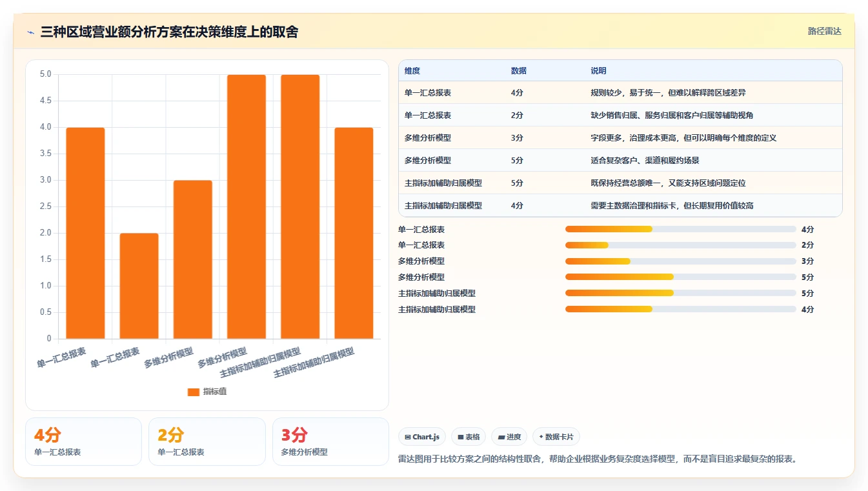Toggle the 指标值 legend label text

click(x=215, y=392)
